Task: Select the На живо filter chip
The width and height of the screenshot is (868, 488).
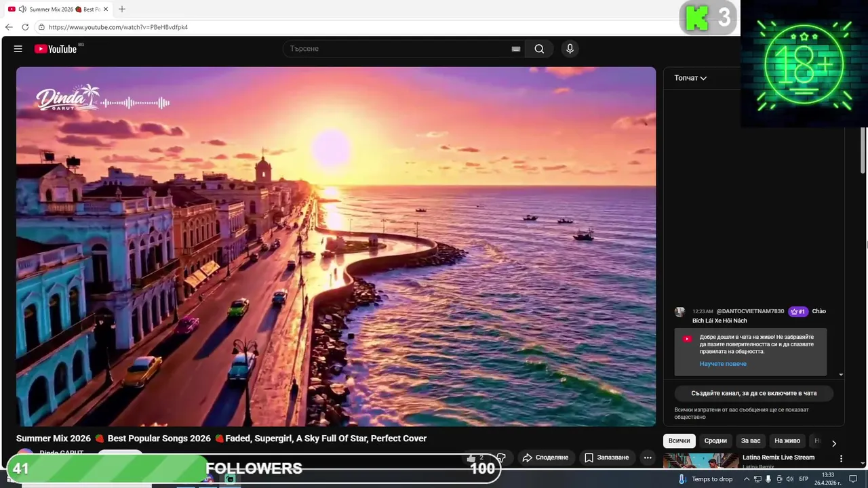Action: (787, 441)
